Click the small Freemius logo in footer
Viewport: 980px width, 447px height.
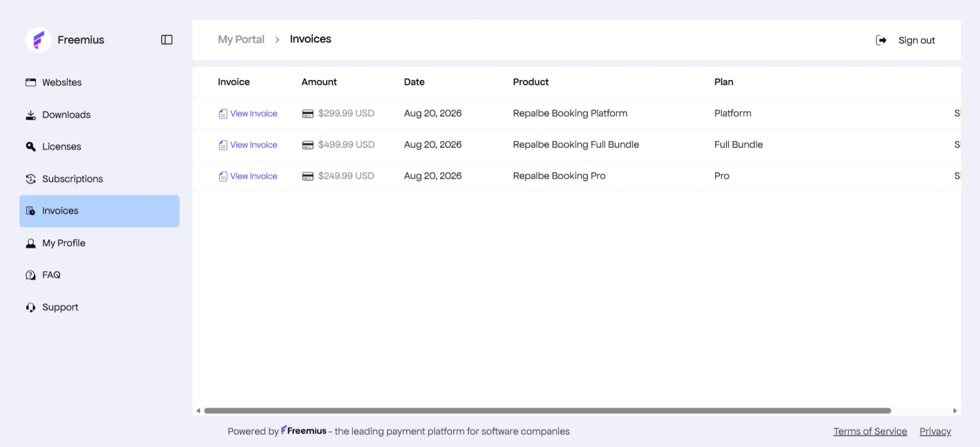coord(283,430)
